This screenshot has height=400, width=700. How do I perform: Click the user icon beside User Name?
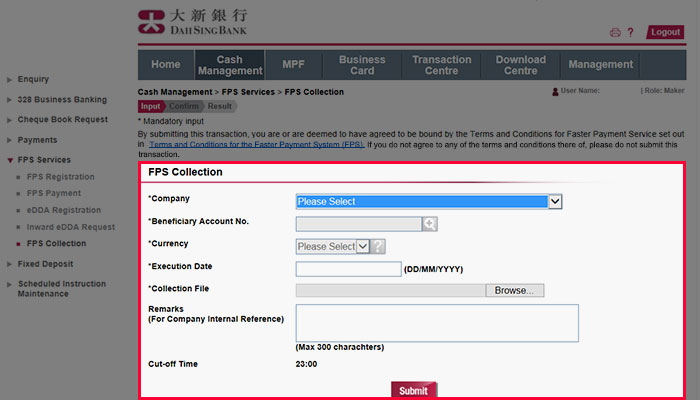pyautogui.click(x=555, y=92)
